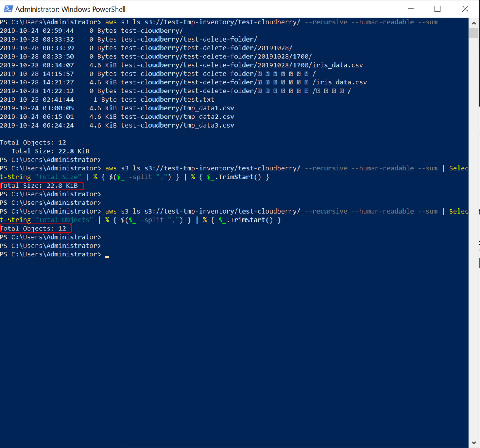Click the unboxed 'Total Objects: 12' summary line
The height and width of the screenshot is (448, 480).
[x=33, y=142]
